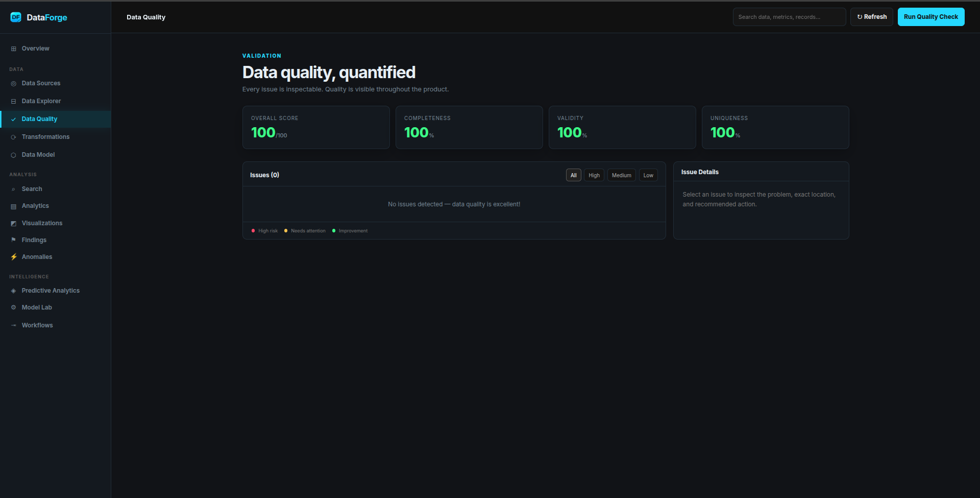Click 'Select an issue to inspect' hint text
This screenshot has height=498, width=980.
759,199
